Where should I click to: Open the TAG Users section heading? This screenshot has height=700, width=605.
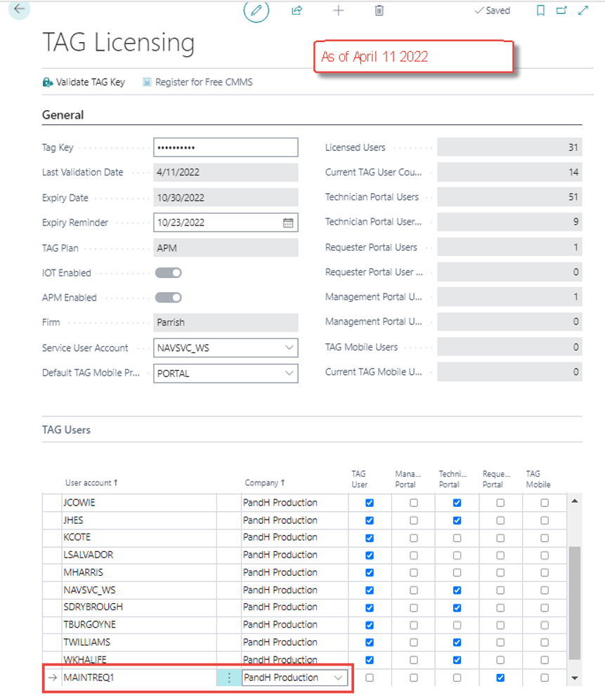[x=66, y=430]
